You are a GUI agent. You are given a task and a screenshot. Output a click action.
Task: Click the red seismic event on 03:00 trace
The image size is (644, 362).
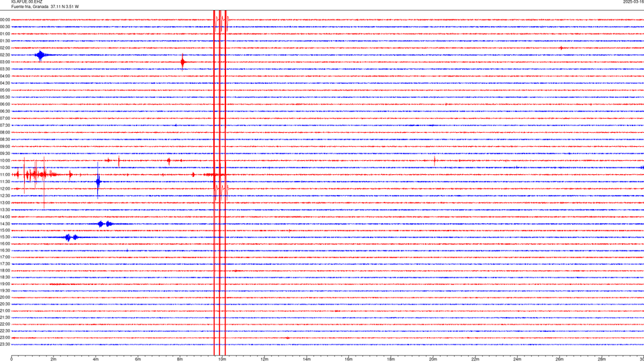(x=182, y=62)
